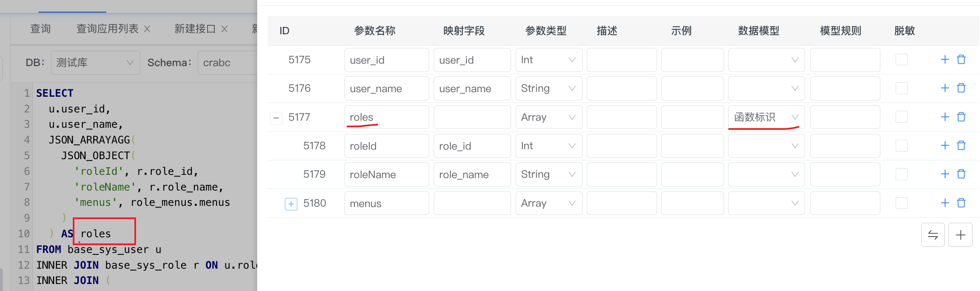This screenshot has height=291, width=980.
Task: Switch to the 查询 tab
Action: [41, 29]
